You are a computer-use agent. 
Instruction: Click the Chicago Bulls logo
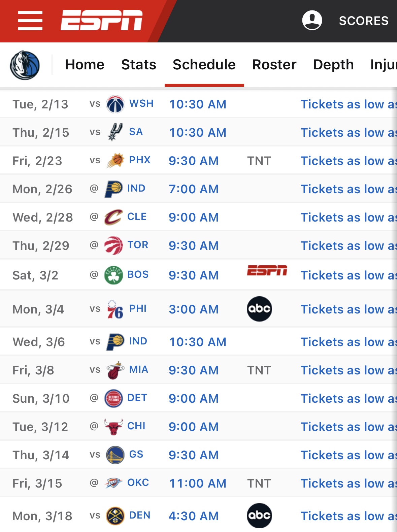click(x=113, y=427)
